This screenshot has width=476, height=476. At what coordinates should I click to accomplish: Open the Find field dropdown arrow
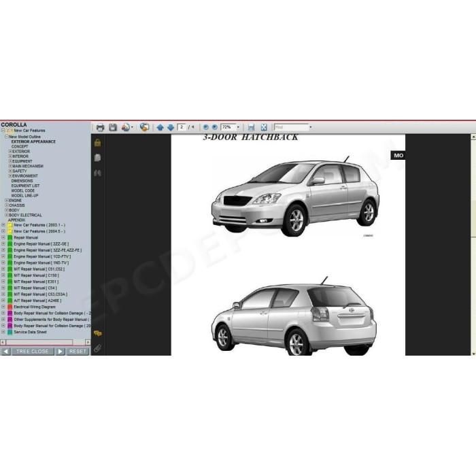point(310,127)
